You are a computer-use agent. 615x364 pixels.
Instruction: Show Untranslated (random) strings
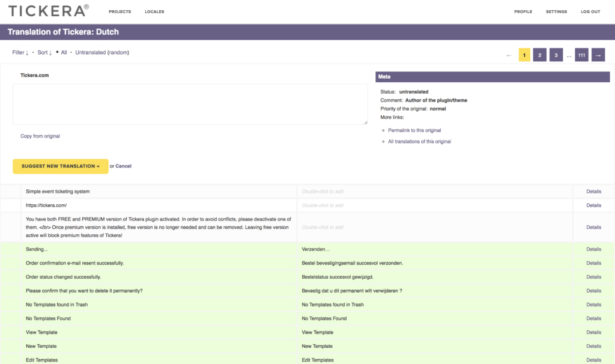click(x=102, y=53)
